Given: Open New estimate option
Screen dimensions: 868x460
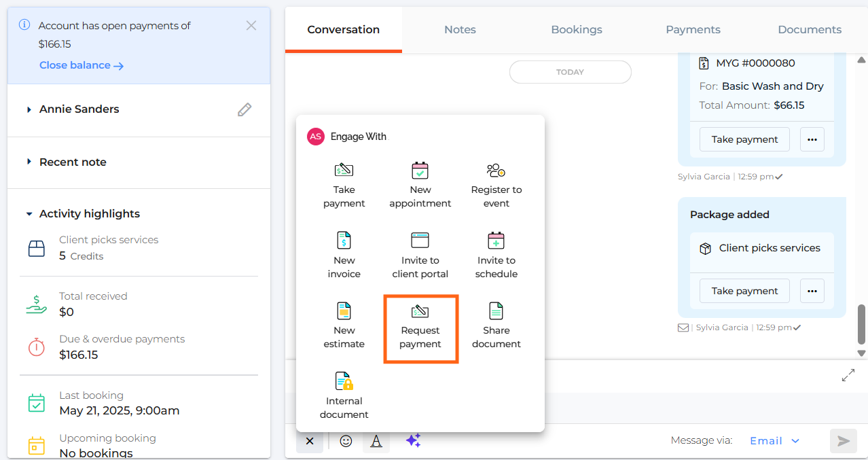Looking at the screenshot, I should 344,311.
